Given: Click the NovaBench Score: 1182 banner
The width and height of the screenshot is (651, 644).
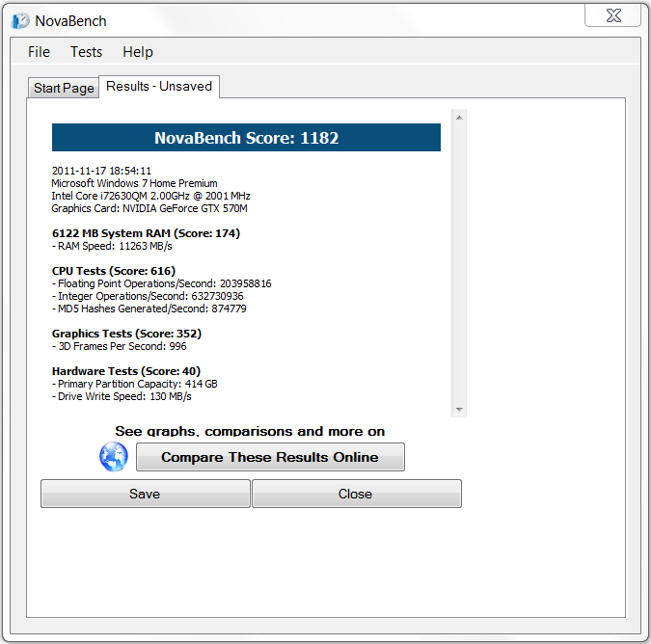Looking at the screenshot, I should (246, 137).
